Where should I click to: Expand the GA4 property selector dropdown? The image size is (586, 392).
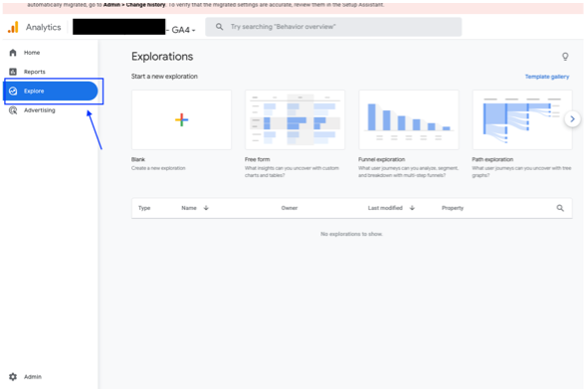click(183, 30)
